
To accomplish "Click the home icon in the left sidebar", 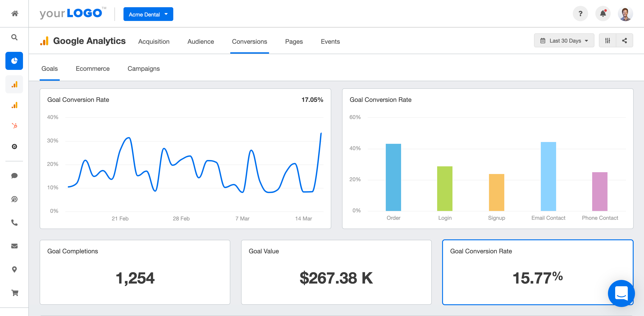I will tap(14, 14).
